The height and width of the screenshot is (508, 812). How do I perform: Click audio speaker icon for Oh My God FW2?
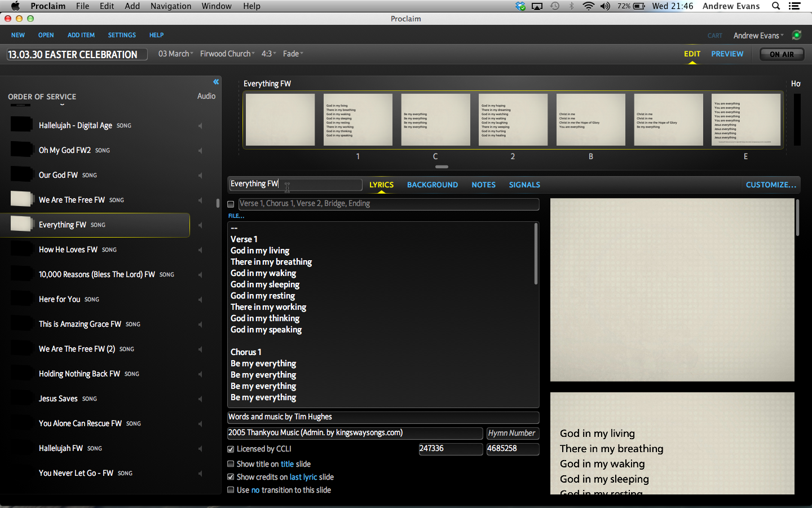(x=200, y=151)
